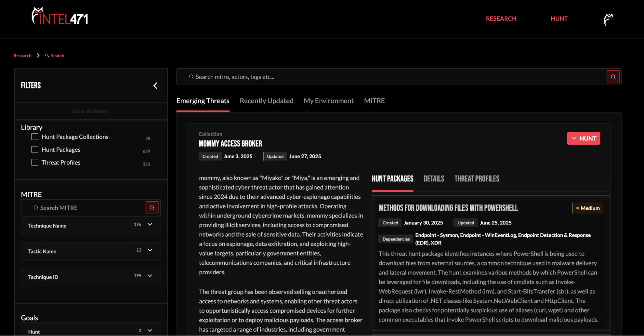This screenshot has height=336, width=644.
Task: Click the red search button in main search bar
Action: [x=613, y=77]
